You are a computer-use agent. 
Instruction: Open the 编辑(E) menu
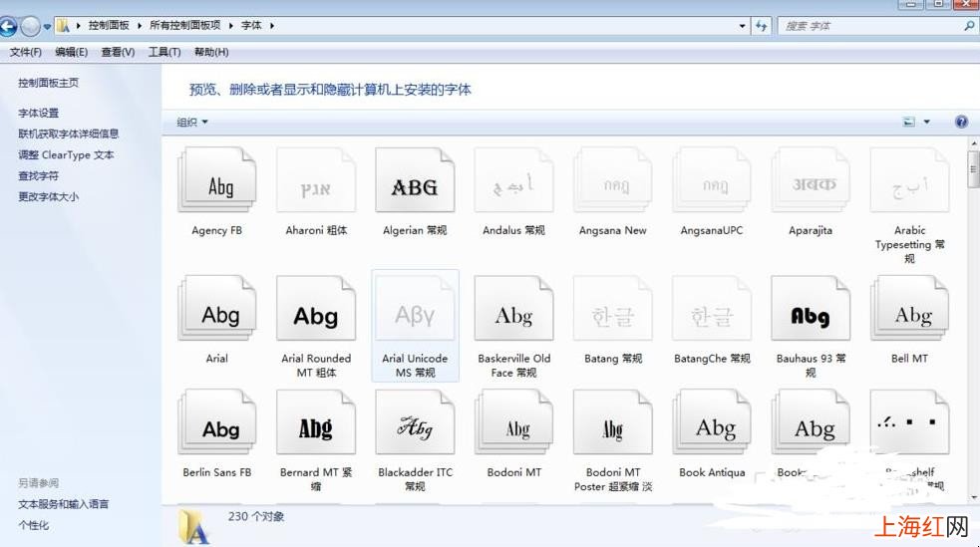pyautogui.click(x=71, y=52)
